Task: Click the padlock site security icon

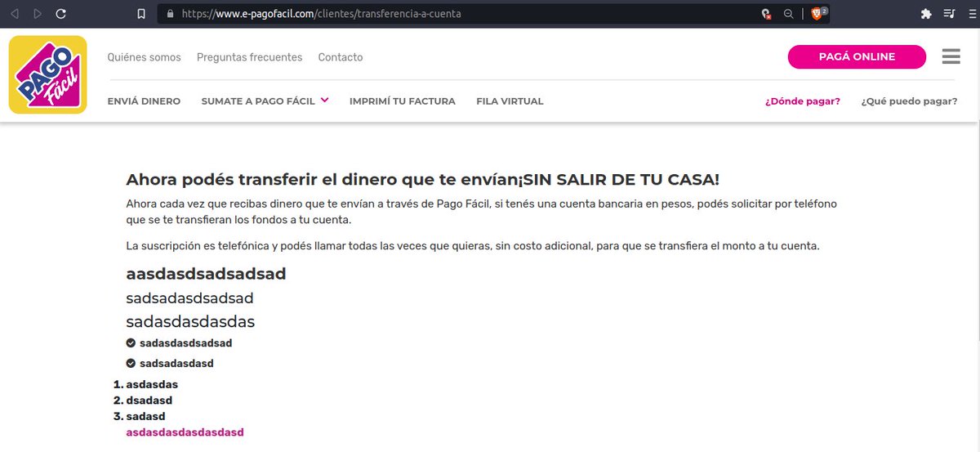Action: [170, 14]
